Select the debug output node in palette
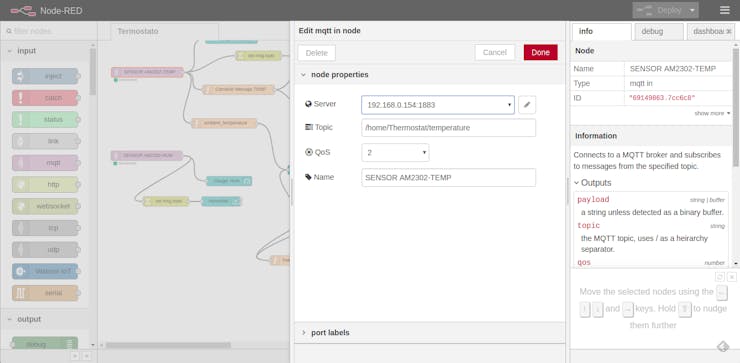Screen dimensions: 740x363 (x=44, y=344)
